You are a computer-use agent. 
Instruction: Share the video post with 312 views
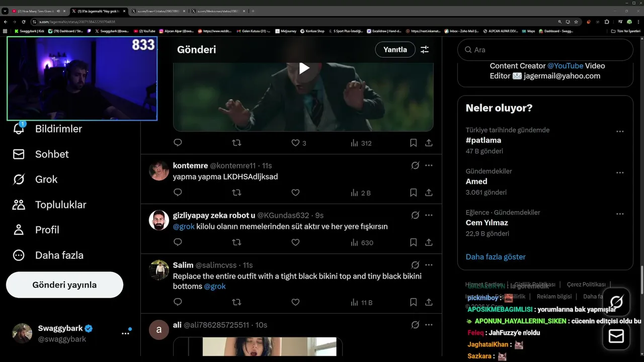[429, 143]
